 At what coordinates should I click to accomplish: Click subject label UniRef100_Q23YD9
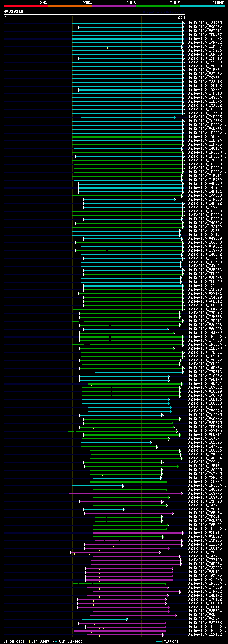[204, 258]
